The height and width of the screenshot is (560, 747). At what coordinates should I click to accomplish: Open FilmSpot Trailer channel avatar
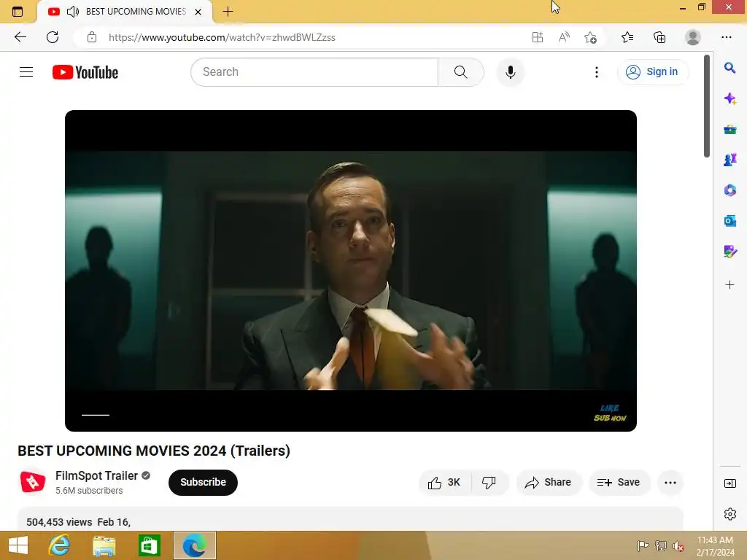coord(33,482)
